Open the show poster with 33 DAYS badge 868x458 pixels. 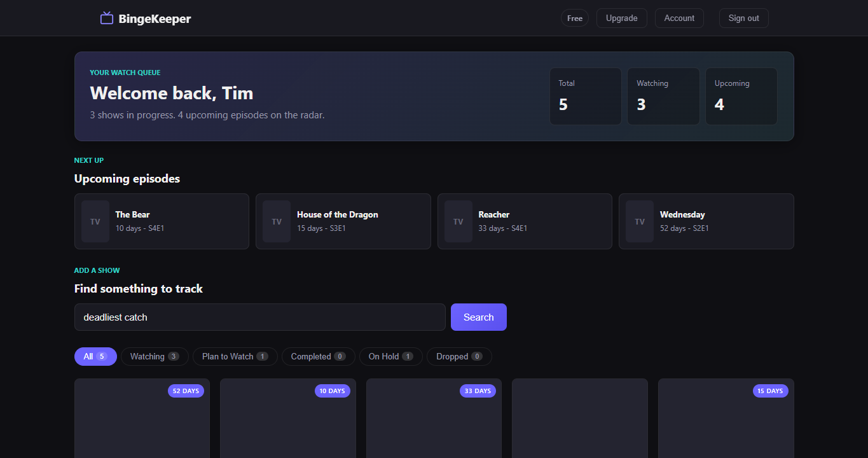[x=434, y=419]
